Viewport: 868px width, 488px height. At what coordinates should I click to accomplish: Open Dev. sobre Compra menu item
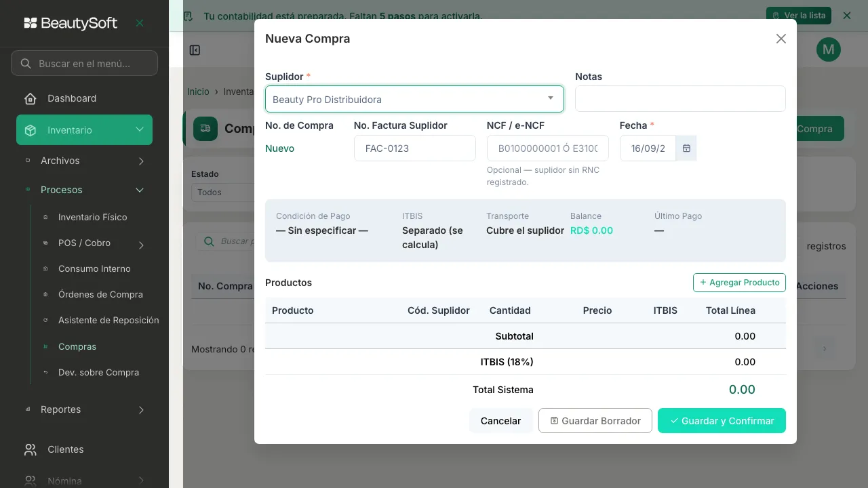[x=98, y=372]
